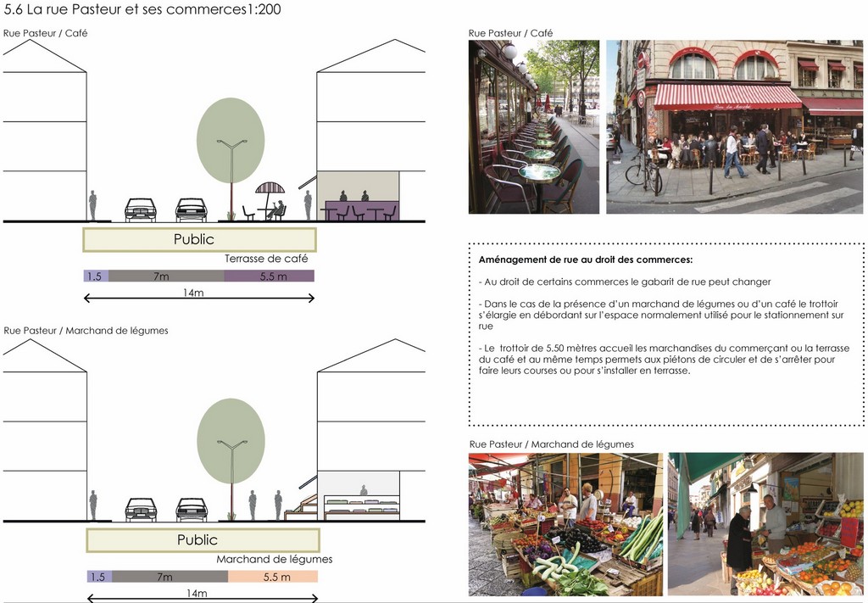Screen dimensions: 868x603
Task: Click the green tree in the café section
Action: pyautogui.click(x=230, y=139)
